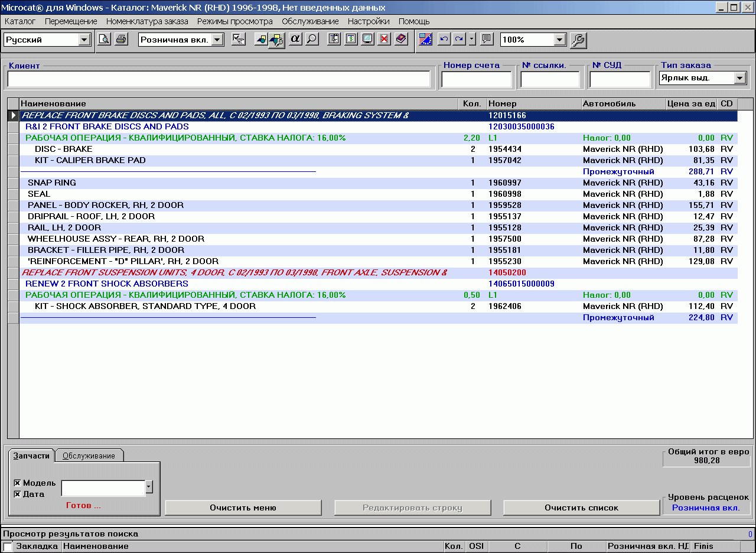This screenshot has height=553, width=756.
Task: Open the Номенклатура заказа menu
Action: point(147,21)
